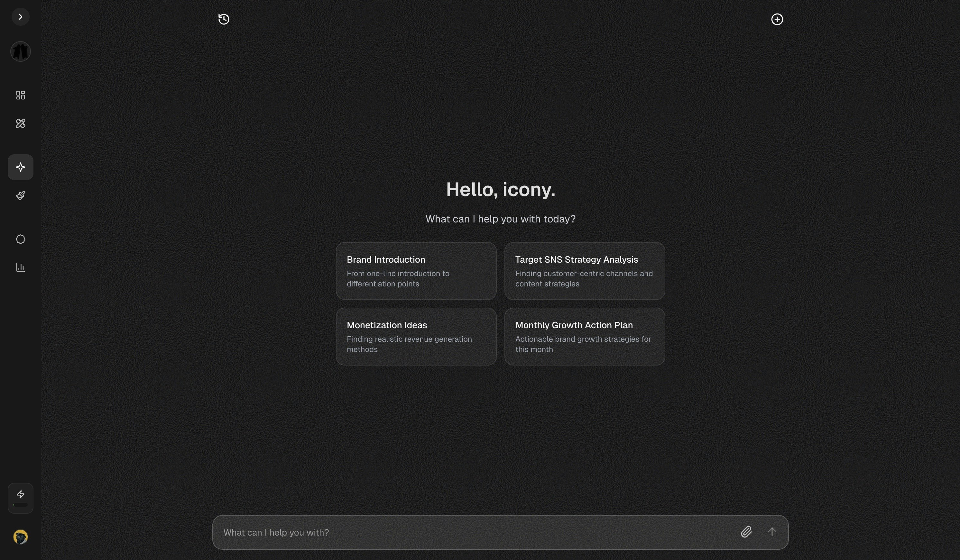Attach a file using the paperclip icon
The image size is (960, 560).
[x=746, y=532]
